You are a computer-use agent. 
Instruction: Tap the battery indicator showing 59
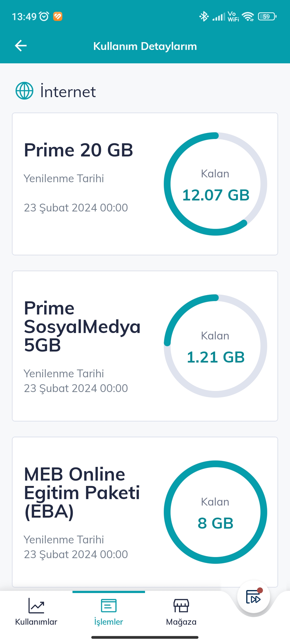(x=267, y=17)
